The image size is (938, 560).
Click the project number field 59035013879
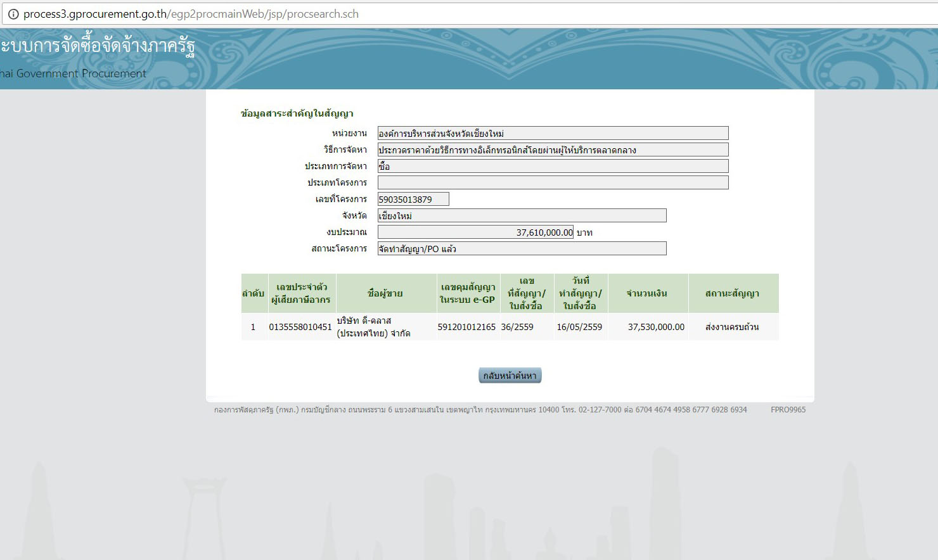(x=413, y=199)
